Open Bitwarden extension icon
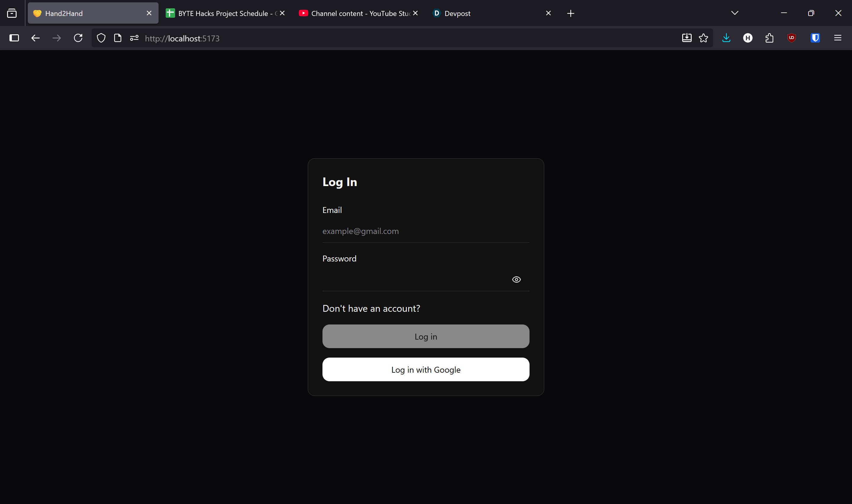The width and height of the screenshot is (852, 504). (x=815, y=38)
